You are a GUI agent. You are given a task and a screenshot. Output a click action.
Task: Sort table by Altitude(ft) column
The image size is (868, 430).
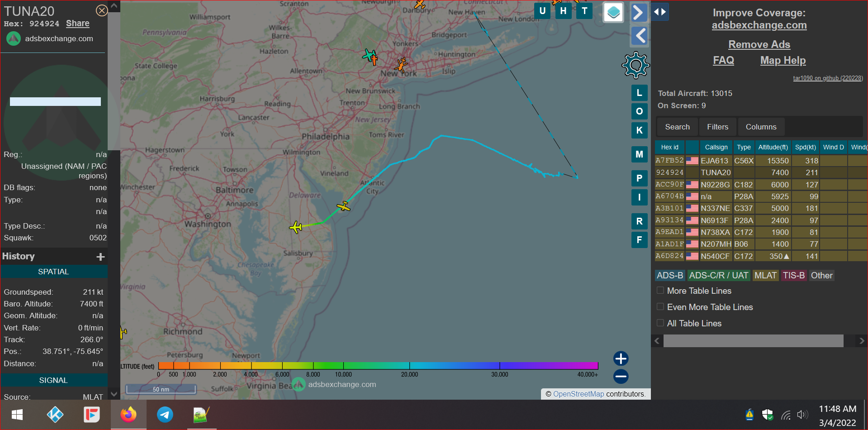coord(773,147)
